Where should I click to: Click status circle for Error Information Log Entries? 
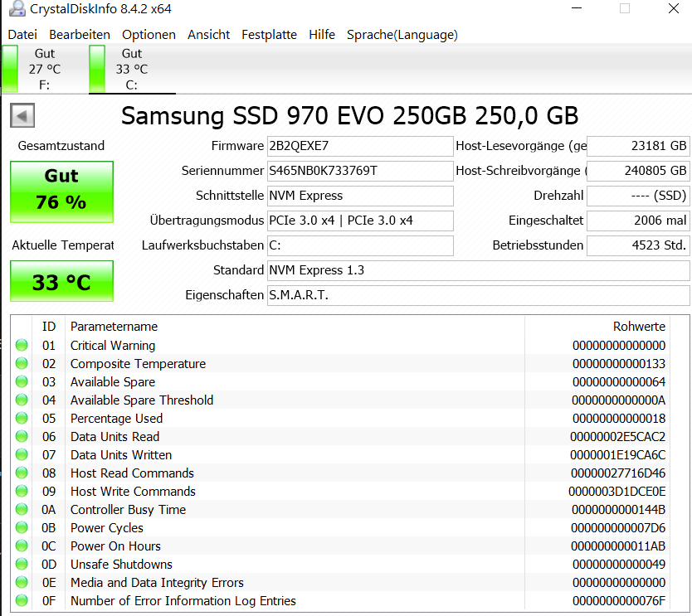[22, 600]
